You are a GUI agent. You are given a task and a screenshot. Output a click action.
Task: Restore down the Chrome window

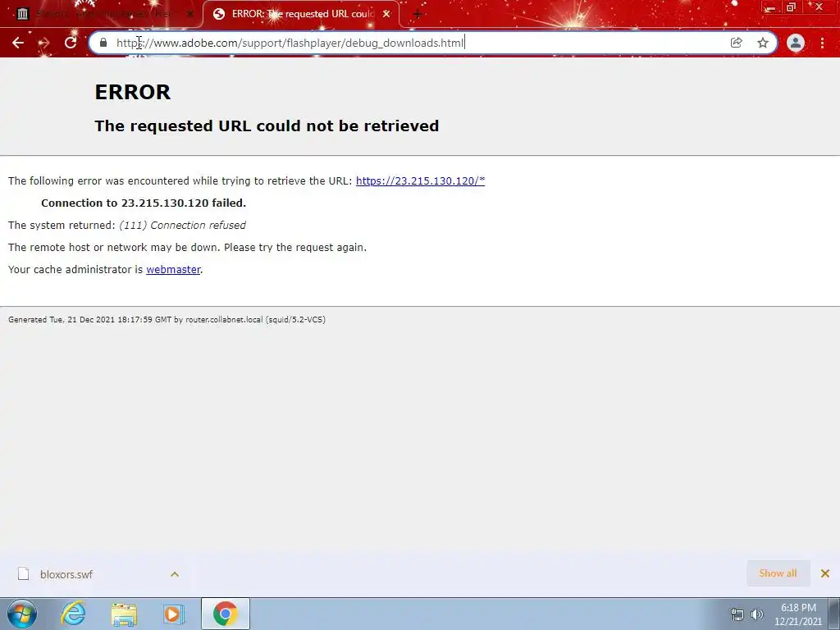coord(791,7)
